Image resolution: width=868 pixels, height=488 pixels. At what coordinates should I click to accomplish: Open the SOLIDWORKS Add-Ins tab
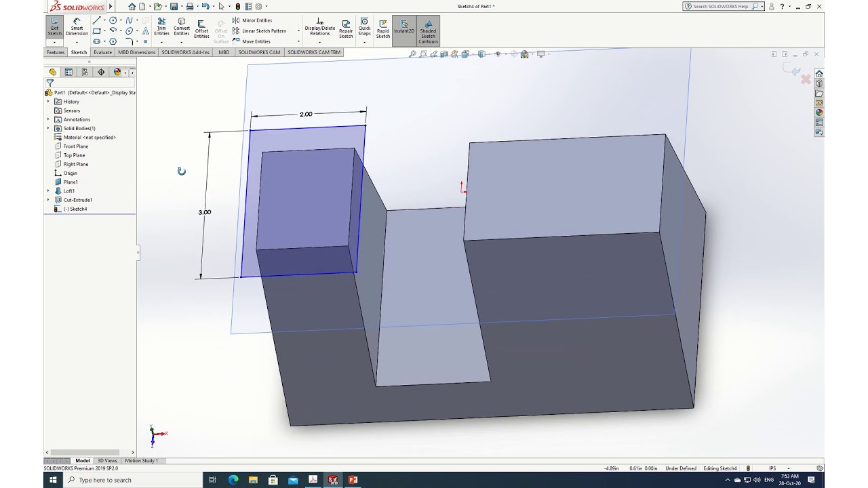186,52
